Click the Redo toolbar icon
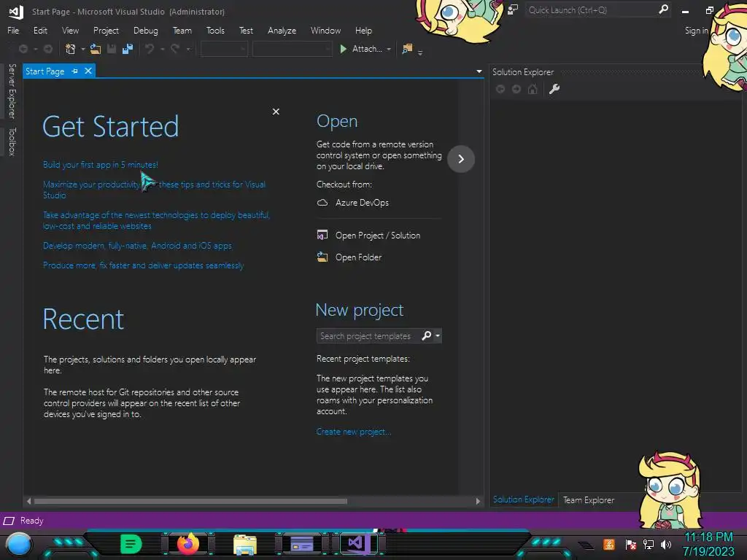 (175, 49)
